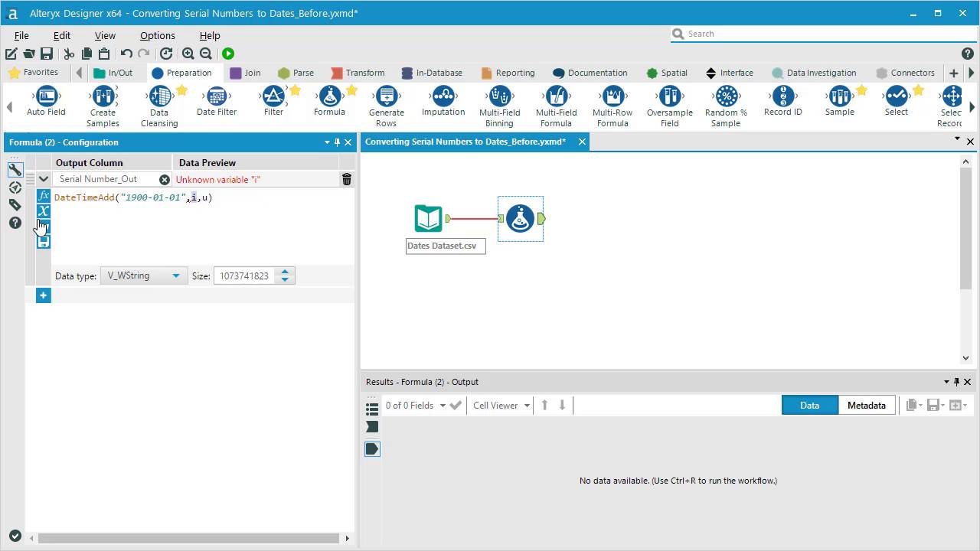Click the Save workflow floppy icon
This screenshot has height=551, width=980.
(47, 54)
